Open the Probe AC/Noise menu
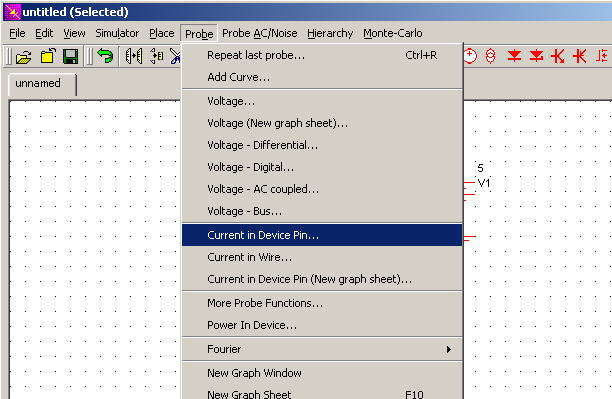This screenshot has height=399, width=612. click(x=260, y=33)
